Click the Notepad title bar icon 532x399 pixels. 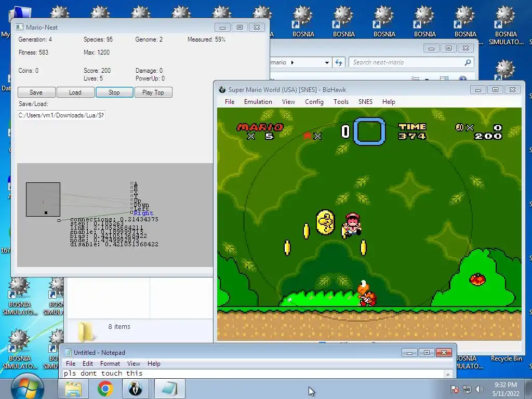[68, 353]
